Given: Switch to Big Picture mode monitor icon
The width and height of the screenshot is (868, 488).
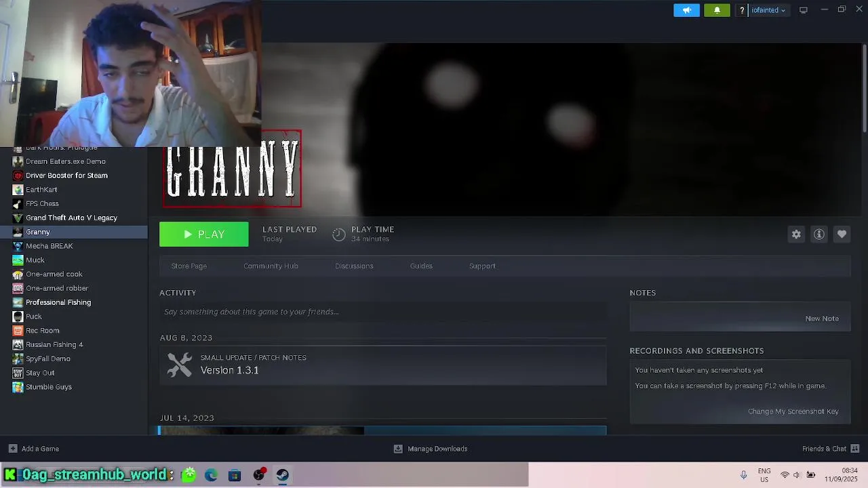Looking at the screenshot, I should 804,10.
